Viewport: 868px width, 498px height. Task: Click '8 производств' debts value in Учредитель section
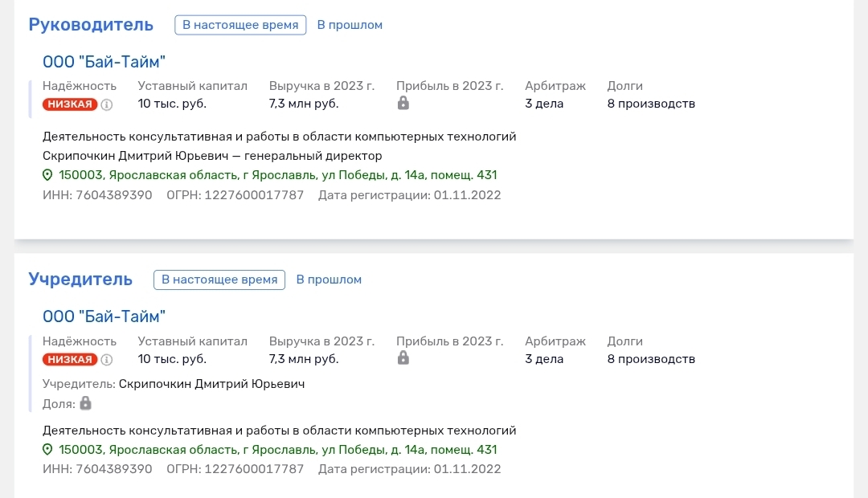pyautogui.click(x=651, y=359)
